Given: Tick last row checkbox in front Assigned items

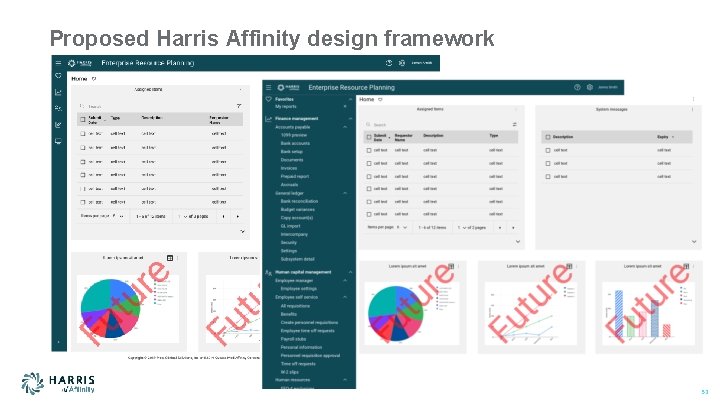Looking at the screenshot, I should point(369,214).
